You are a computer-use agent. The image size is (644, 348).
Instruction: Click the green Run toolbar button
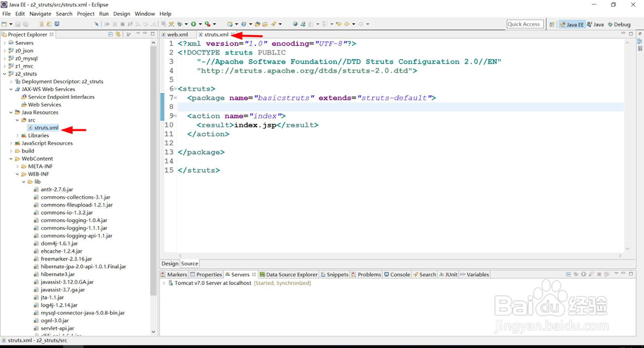point(193,24)
